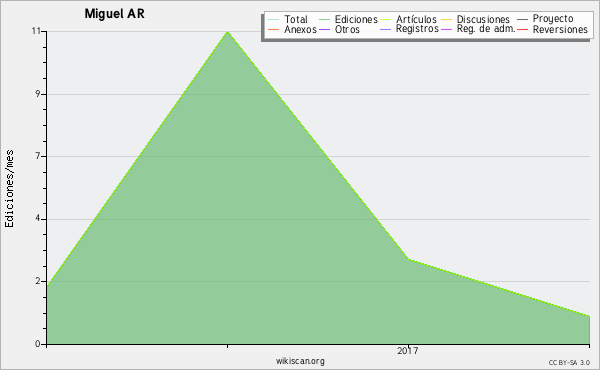Viewport: 600px width, 370px height.
Task: Click the Registros legend entry
Action: click(x=409, y=29)
